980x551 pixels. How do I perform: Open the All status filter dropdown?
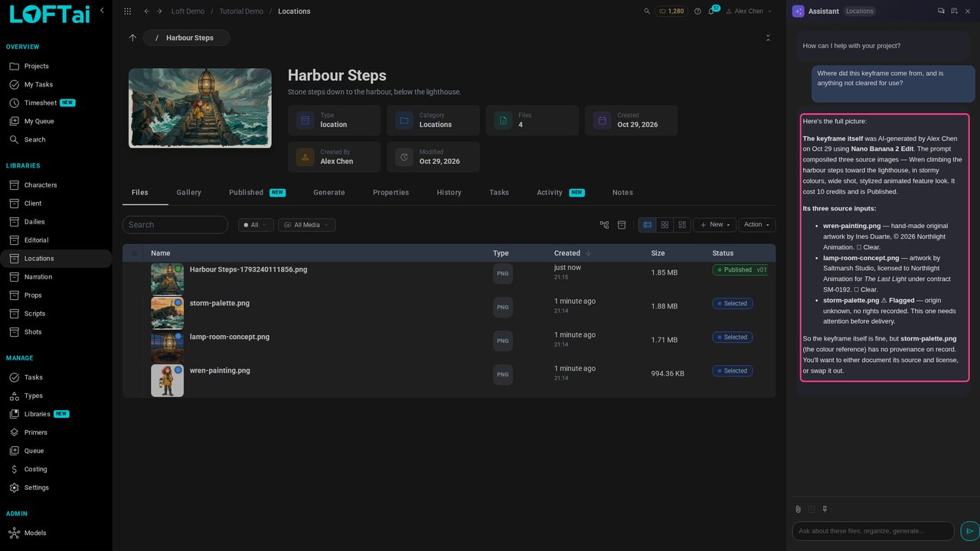tap(256, 225)
